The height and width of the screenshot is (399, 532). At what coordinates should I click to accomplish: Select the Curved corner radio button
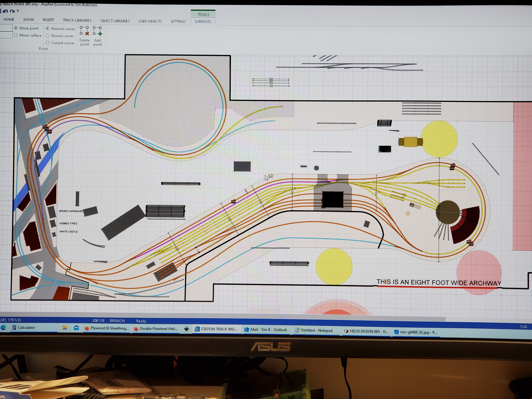pyautogui.click(x=48, y=43)
